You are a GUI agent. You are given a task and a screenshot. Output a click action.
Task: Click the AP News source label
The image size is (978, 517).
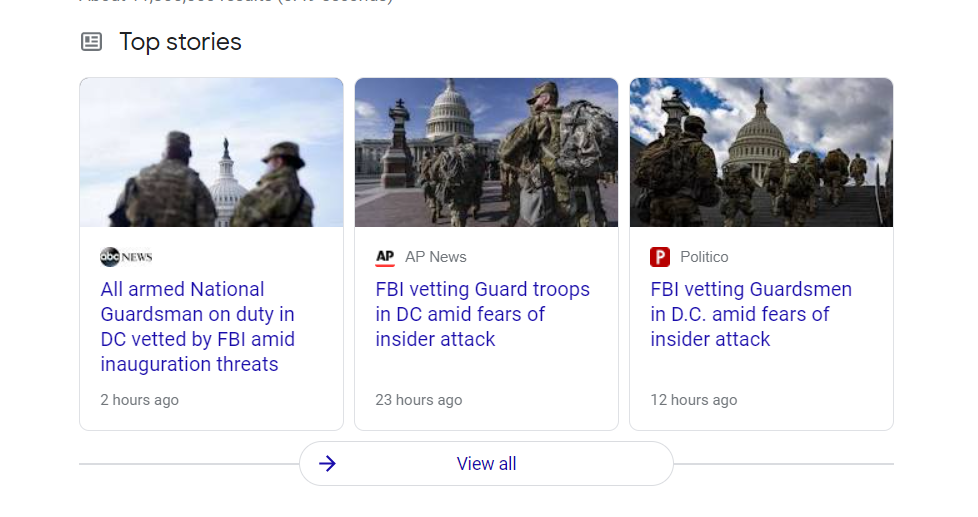(436, 257)
